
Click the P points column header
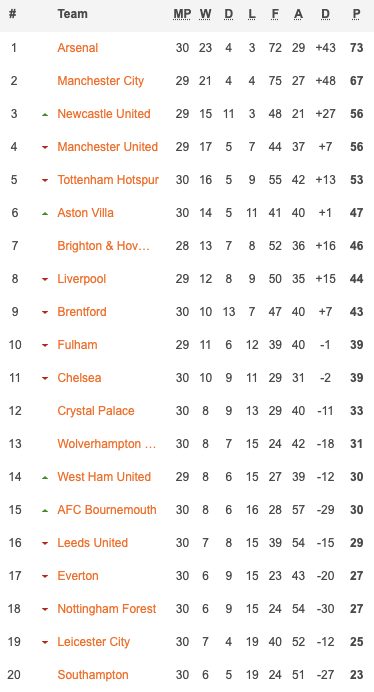pos(356,14)
